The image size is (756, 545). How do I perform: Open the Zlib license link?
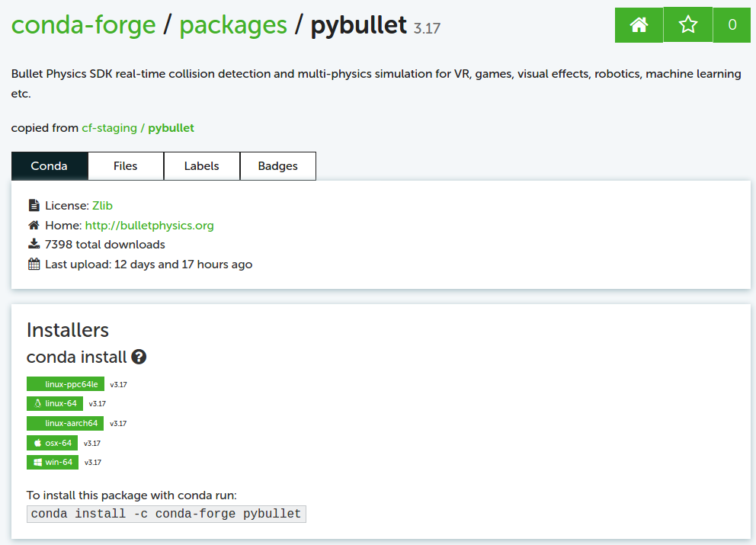[x=102, y=205]
